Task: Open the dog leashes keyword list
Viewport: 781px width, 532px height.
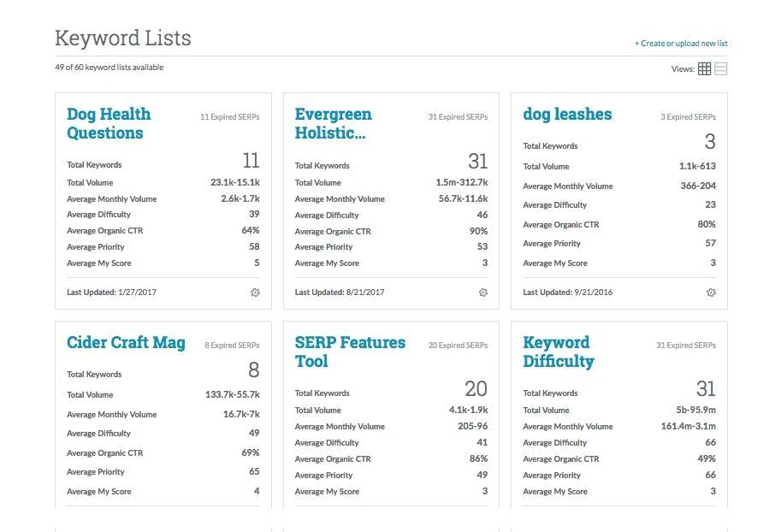Action: (x=569, y=114)
